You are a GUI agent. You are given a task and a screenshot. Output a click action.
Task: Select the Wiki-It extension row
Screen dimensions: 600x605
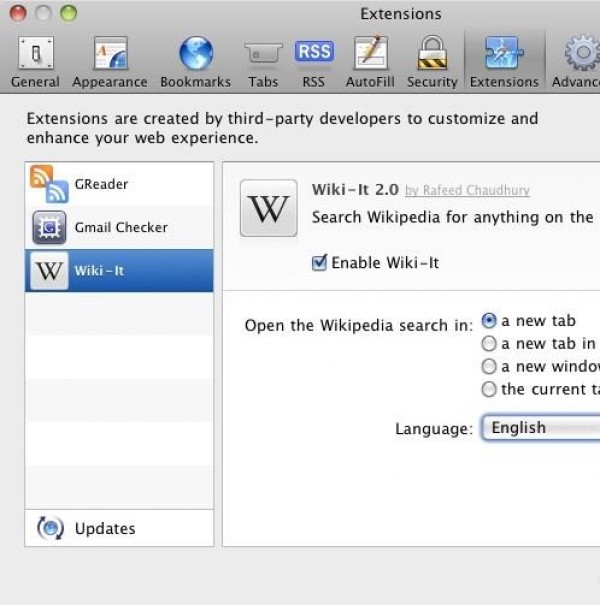point(119,270)
